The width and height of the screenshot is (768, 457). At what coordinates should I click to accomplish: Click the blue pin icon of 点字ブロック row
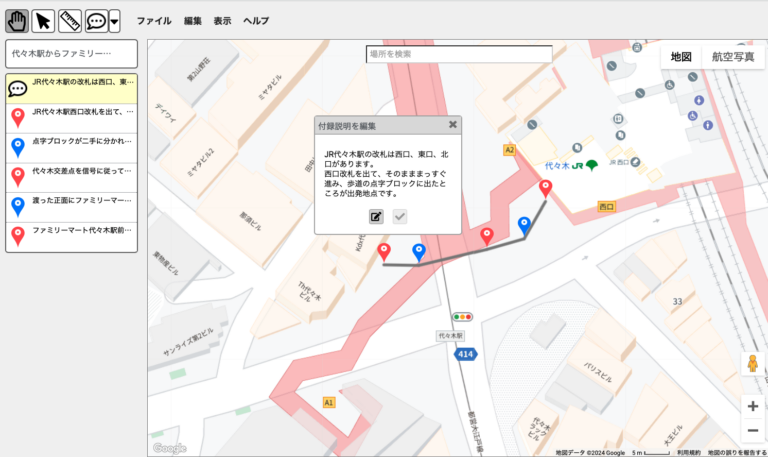tap(18, 148)
